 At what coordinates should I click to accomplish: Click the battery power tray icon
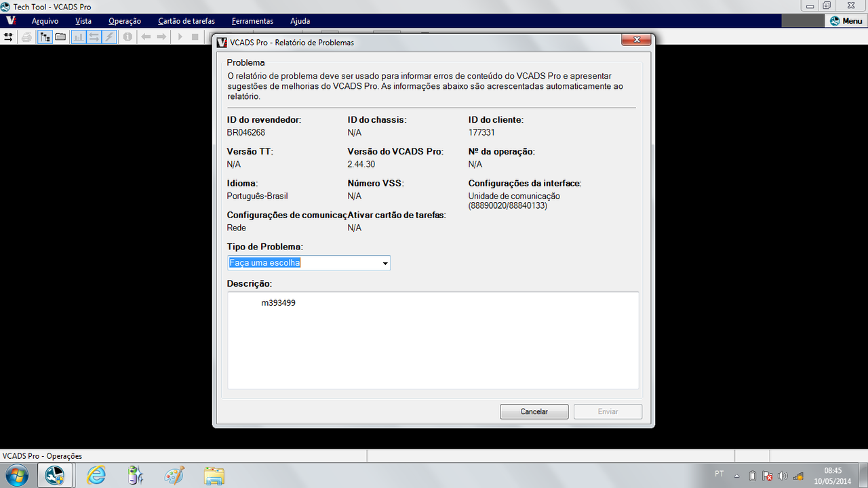pos(753,476)
